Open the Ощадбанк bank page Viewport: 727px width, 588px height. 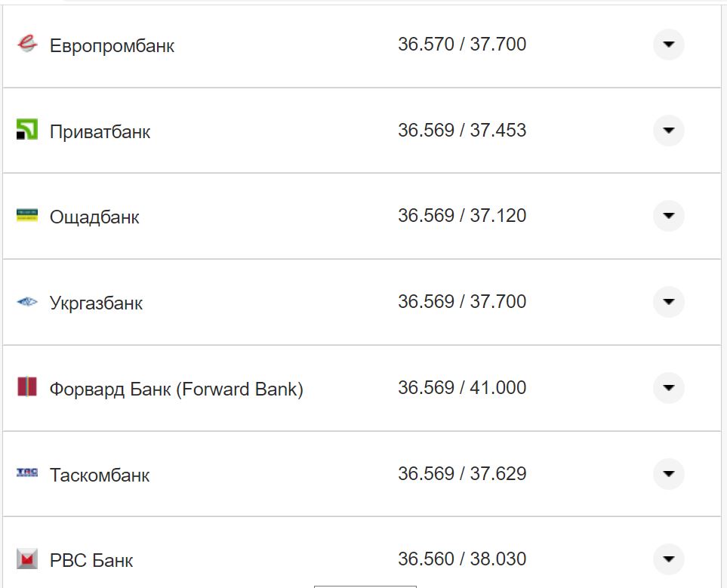coord(94,216)
